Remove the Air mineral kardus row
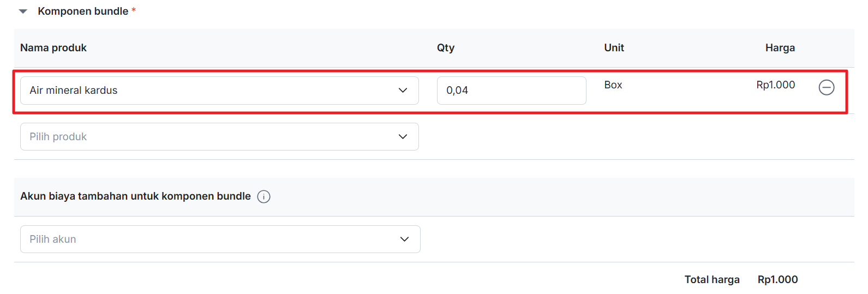Viewport: 868px width, 294px height. click(x=826, y=87)
